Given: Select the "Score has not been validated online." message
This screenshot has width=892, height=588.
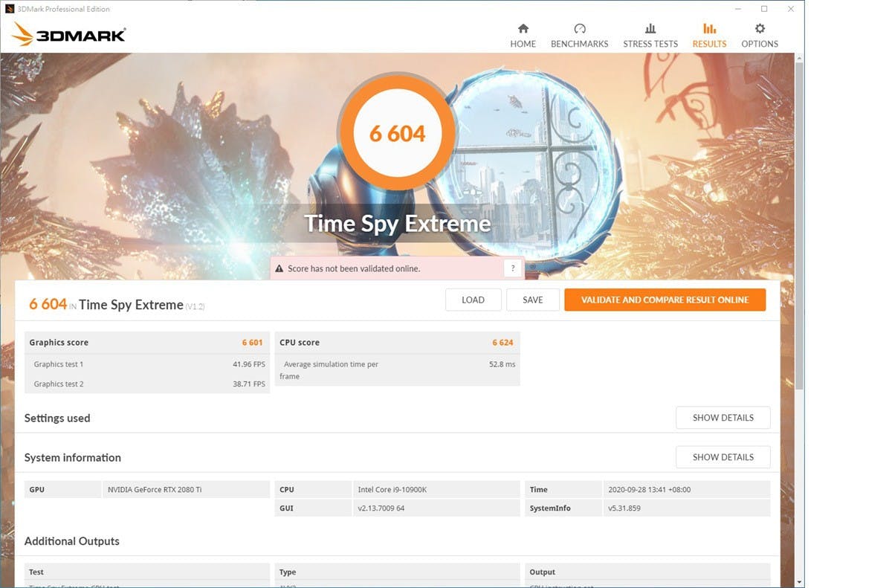Looking at the screenshot, I should point(354,268).
